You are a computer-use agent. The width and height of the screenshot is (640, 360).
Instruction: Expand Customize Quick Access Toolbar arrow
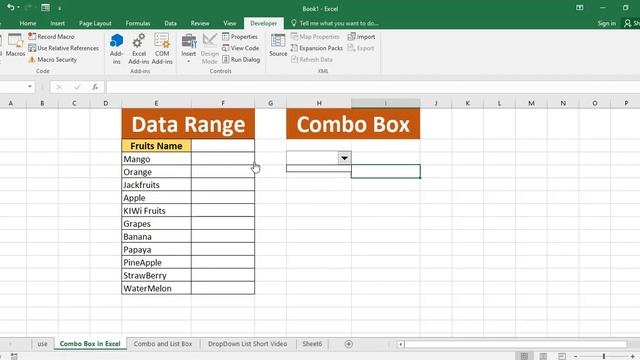[60, 8]
